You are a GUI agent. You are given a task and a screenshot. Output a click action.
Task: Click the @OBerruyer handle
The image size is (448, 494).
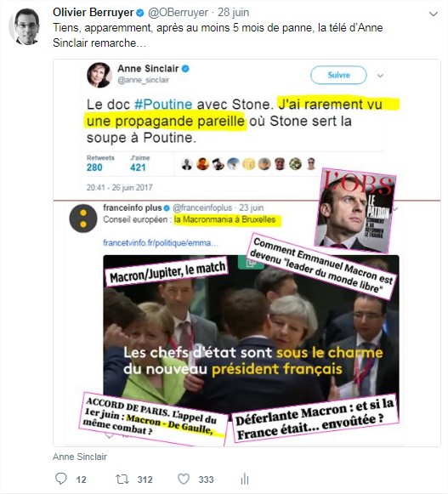coord(178,13)
